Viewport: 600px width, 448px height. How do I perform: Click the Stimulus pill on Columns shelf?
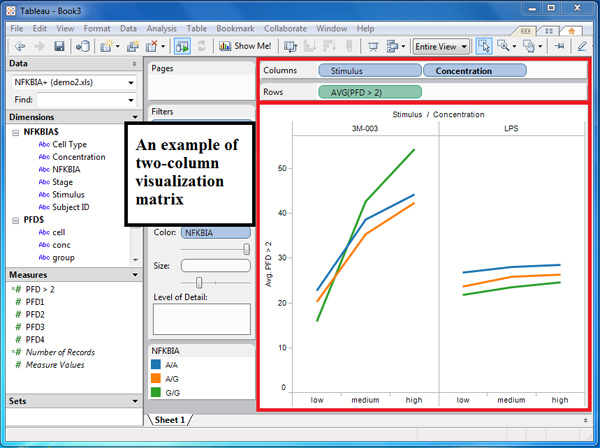(x=369, y=72)
